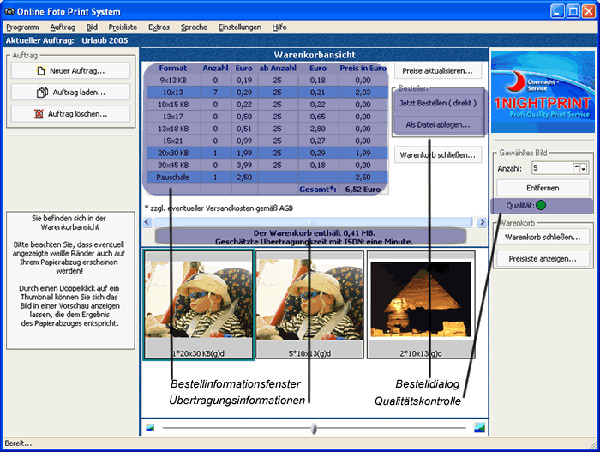The width and height of the screenshot is (600, 452).
Task: Click the 10x15 KB format row
Action: 266,104
